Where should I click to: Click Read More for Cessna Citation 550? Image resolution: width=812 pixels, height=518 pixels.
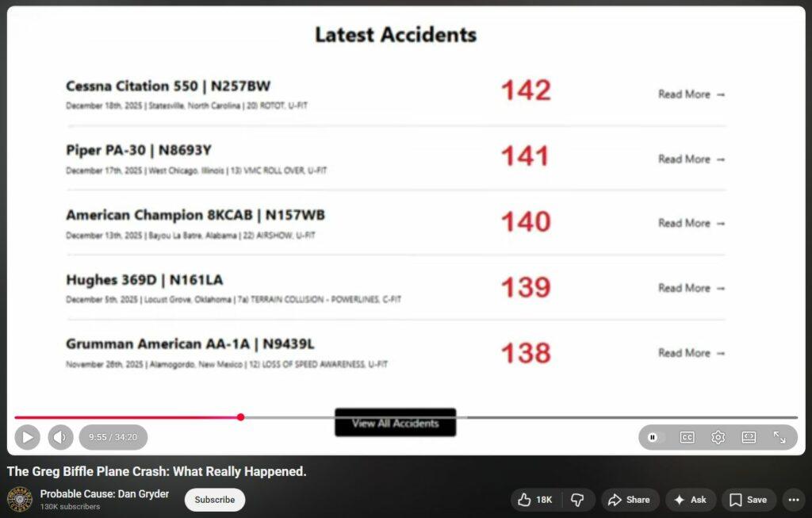coord(691,94)
